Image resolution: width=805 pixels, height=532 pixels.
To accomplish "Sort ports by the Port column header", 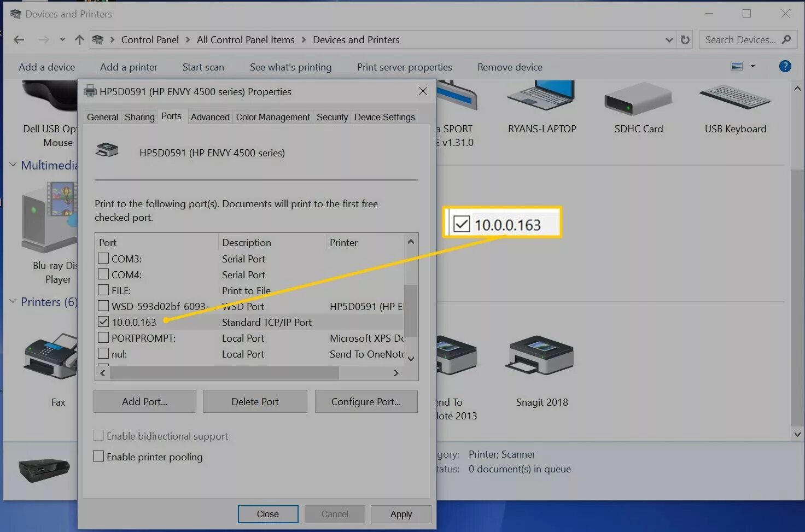I will point(157,242).
